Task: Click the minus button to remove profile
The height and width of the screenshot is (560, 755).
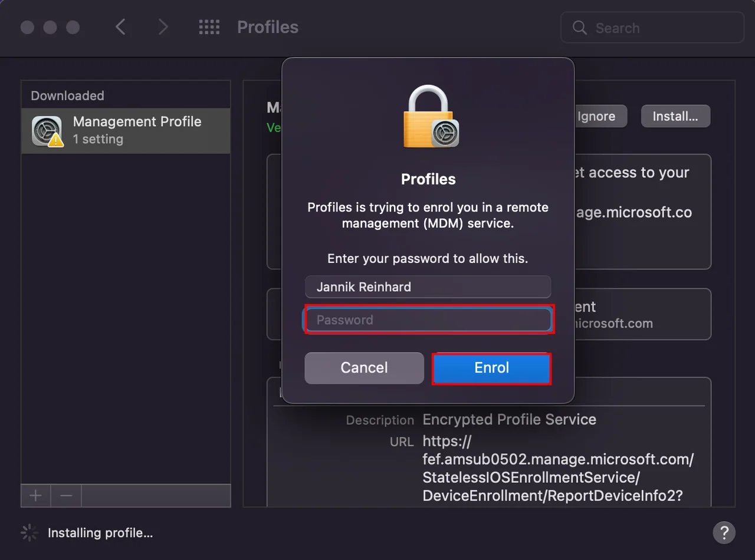Action: pos(66,496)
